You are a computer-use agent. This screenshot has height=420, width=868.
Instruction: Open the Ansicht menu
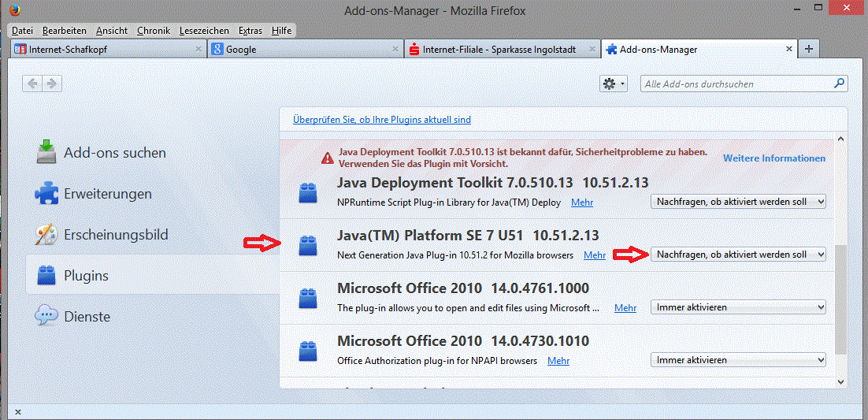click(x=111, y=31)
